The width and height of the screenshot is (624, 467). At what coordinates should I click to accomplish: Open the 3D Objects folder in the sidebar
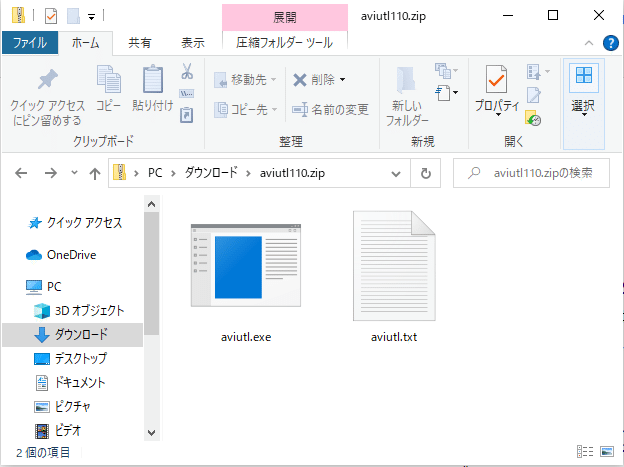[x=79, y=311]
